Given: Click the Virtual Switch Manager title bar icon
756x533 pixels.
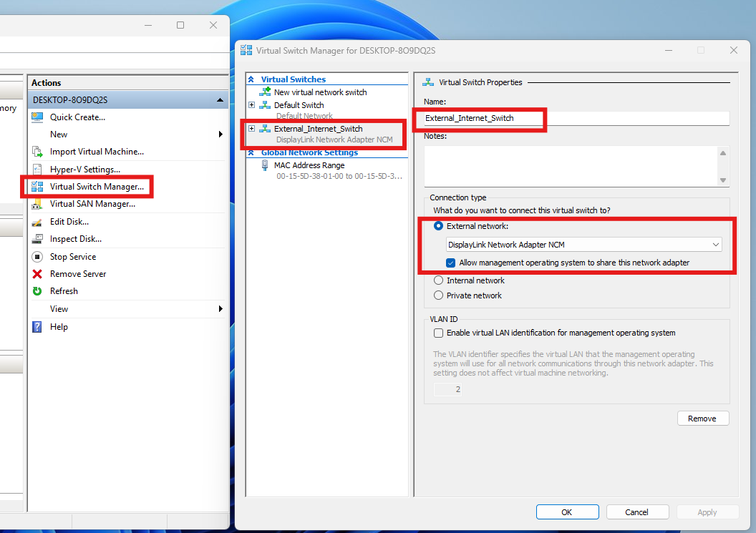Looking at the screenshot, I should (246, 50).
